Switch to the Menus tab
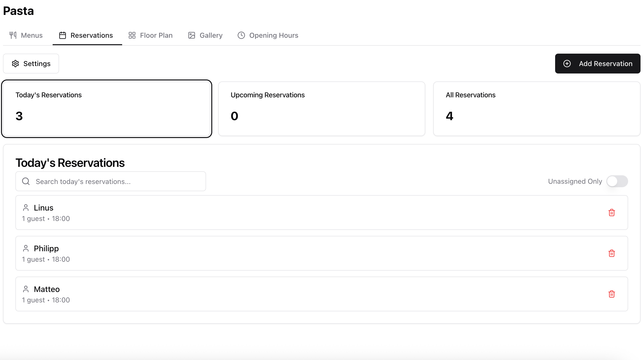644x360 pixels. tap(26, 35)
